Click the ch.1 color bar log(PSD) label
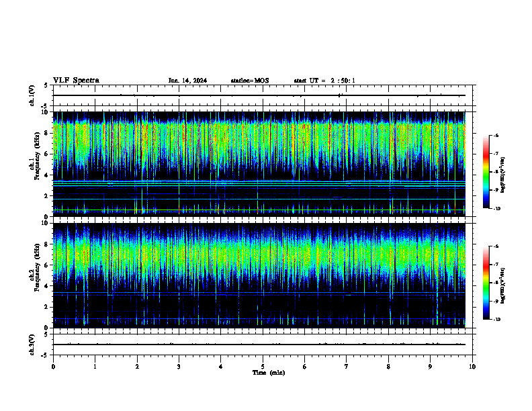The image size is (532, 411). (503, 175)
